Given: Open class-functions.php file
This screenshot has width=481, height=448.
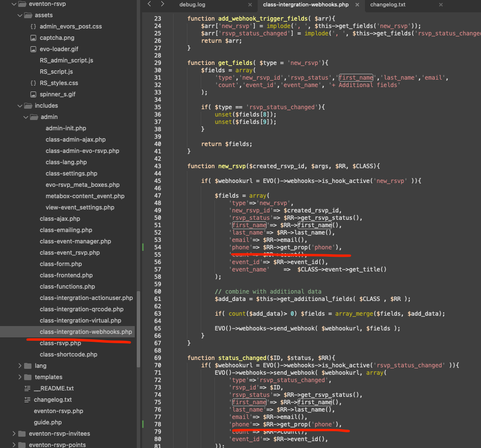Looking at the screenshot, I should (x=67, y=287).
